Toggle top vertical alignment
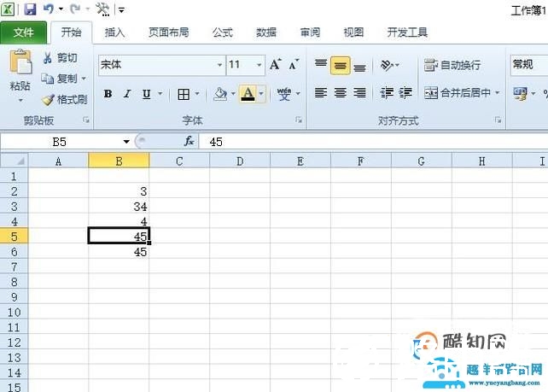The height and width of the screenshot is (392, 548). click(321, 65)
